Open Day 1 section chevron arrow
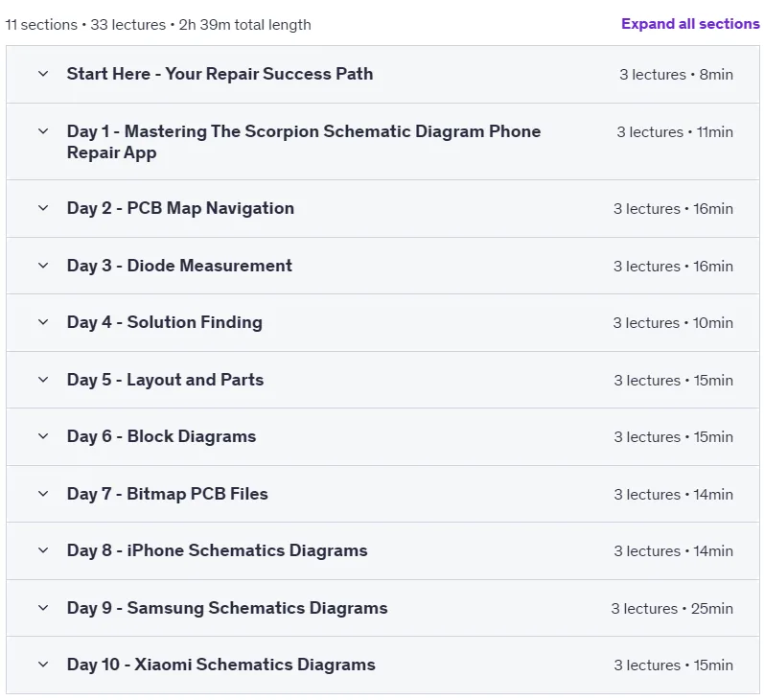764x700 pixels. 43,131
